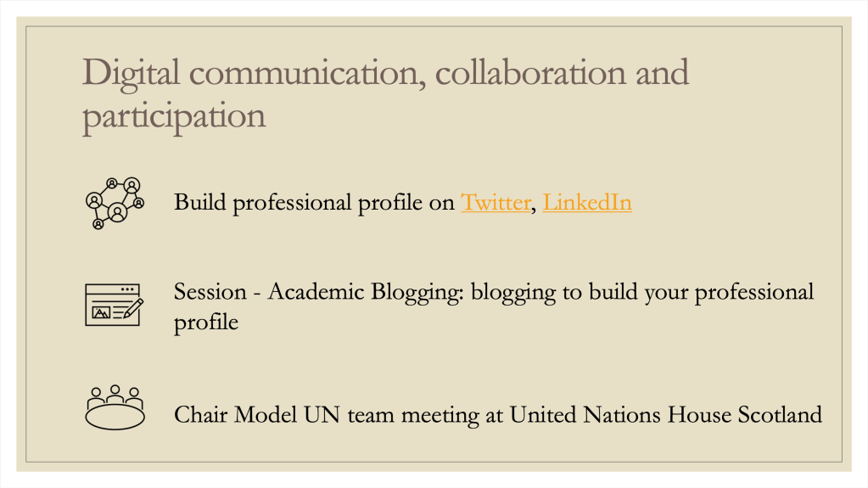Click the round-table meeting icon
Screen dimensions: 868x488
tap(115, 407)
